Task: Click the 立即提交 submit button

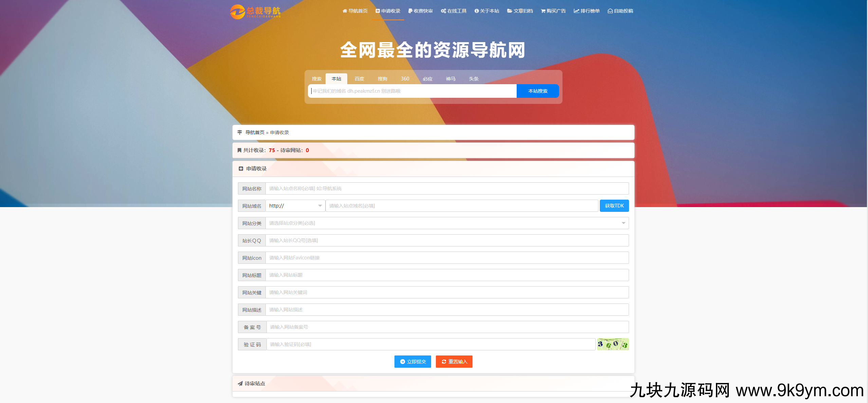Action: (x=412, y=361)
